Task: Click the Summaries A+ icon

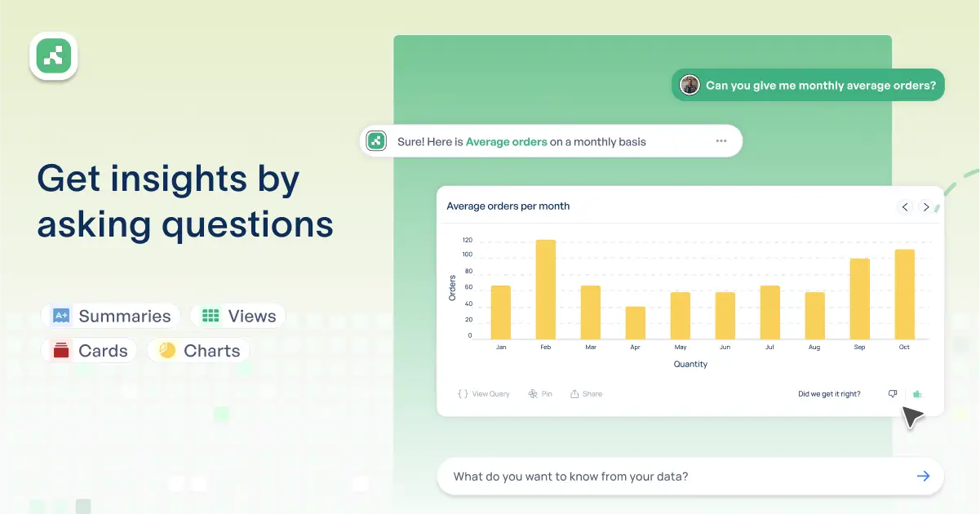Action: (61, 316)
